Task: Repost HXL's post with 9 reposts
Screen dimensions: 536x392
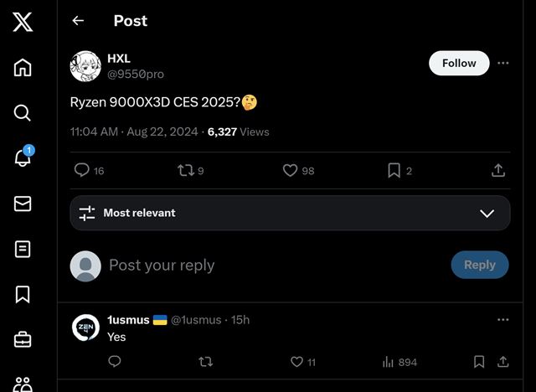Action: coord(186,170)
